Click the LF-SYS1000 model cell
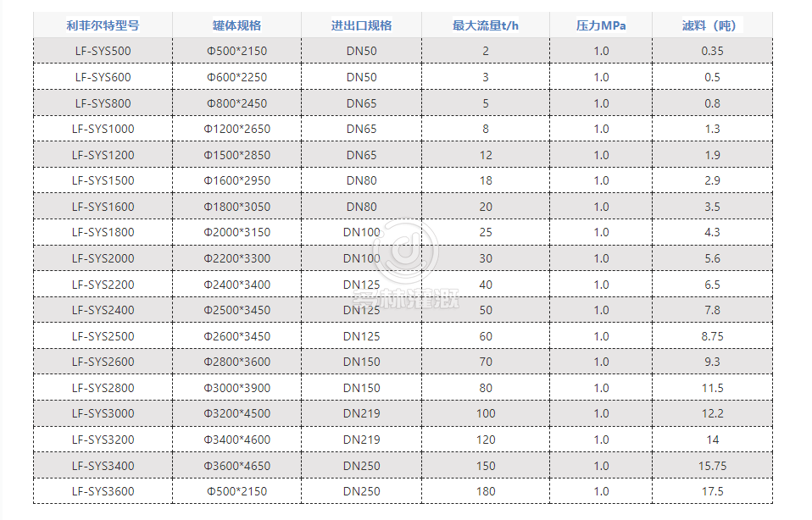The width and height of the screenshot is (812, 520). point(103,129)
